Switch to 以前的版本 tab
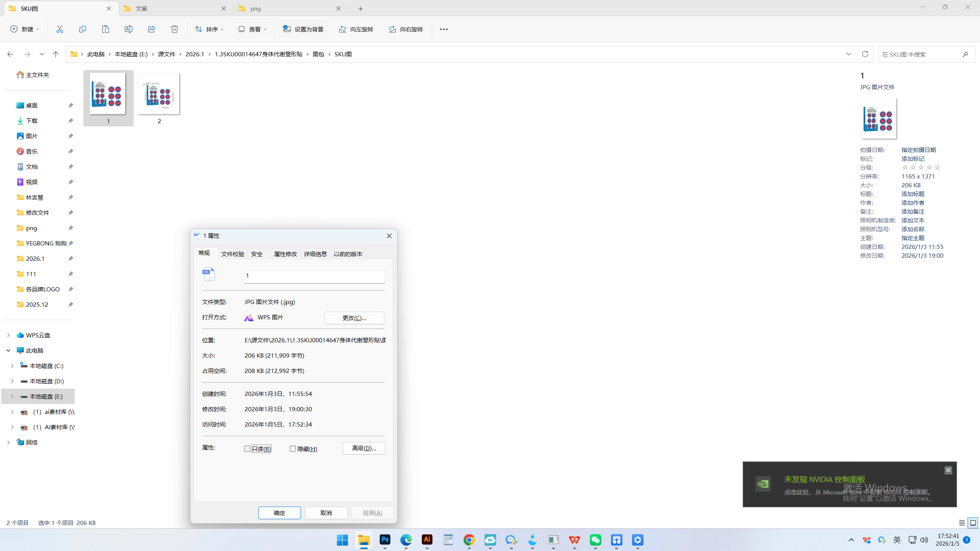 pos(348,254)
